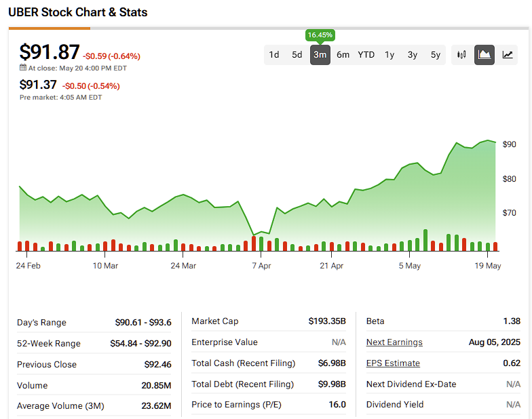Click the calendar icon beside At close
The image size is (532, 419).
click(x=23, y=68)
